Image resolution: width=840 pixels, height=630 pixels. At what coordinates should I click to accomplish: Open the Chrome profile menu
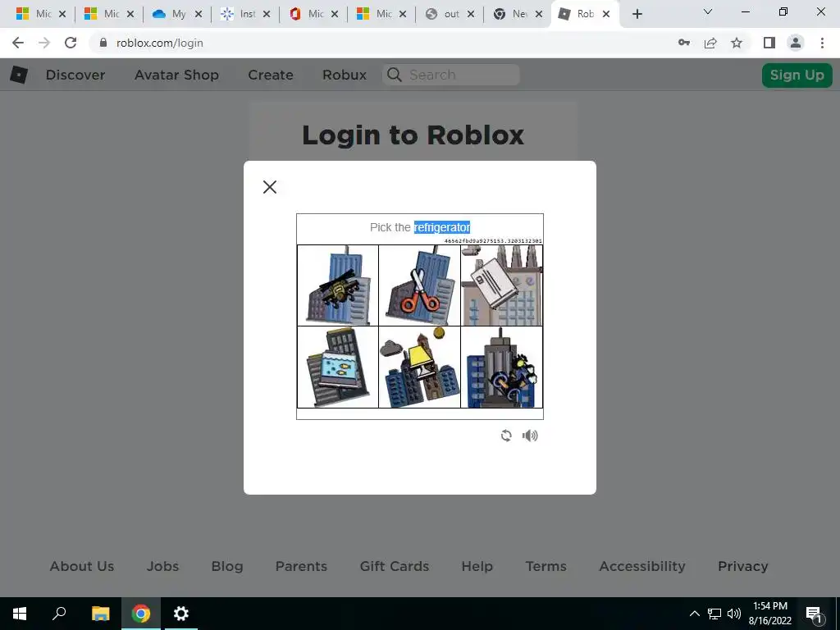796,43
